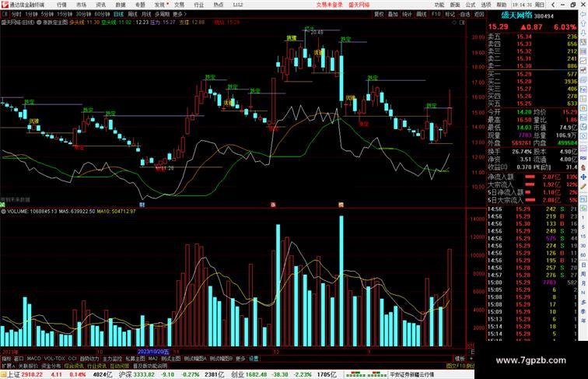Click the round indicator icon beside 涨跌定主图

pyautogui.click(x=39, y=23)
